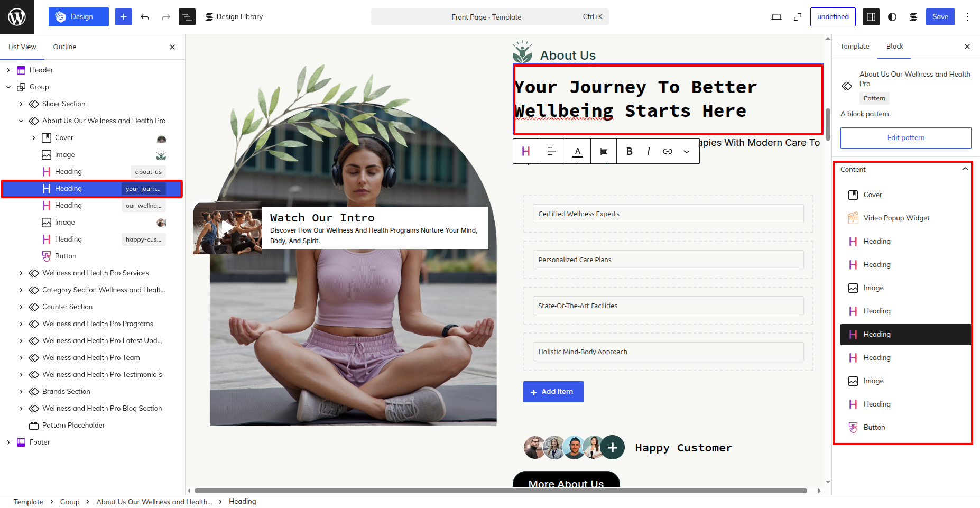
Task: Switch to the Outline tab
Action: coord(64,47)
